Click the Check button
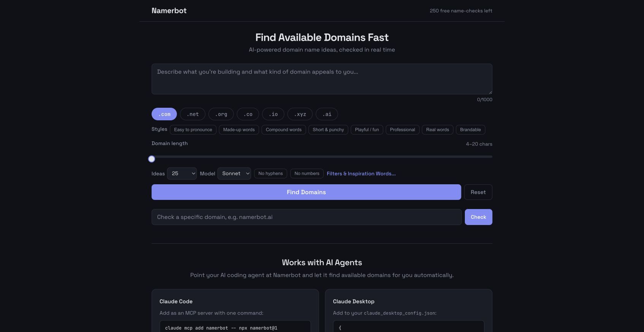Viewport: 644px width, 332px height. tap(479, 217)
